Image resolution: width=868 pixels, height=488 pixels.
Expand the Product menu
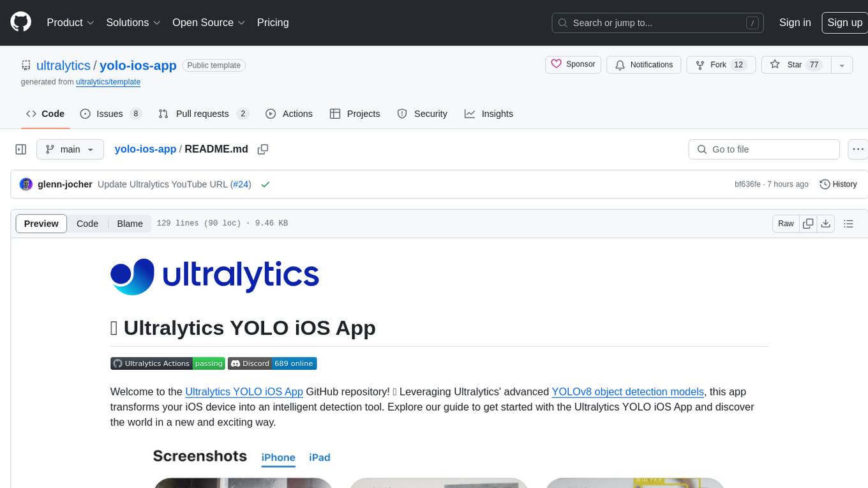(70, 22)
